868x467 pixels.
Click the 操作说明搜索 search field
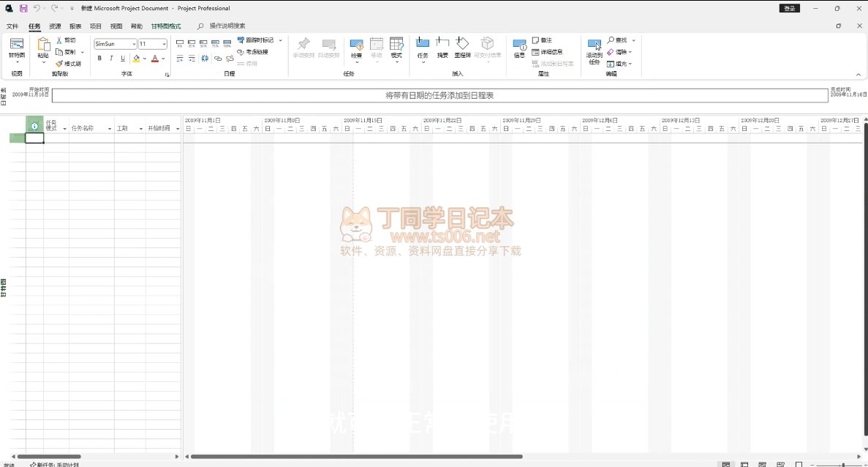[227, 26]
